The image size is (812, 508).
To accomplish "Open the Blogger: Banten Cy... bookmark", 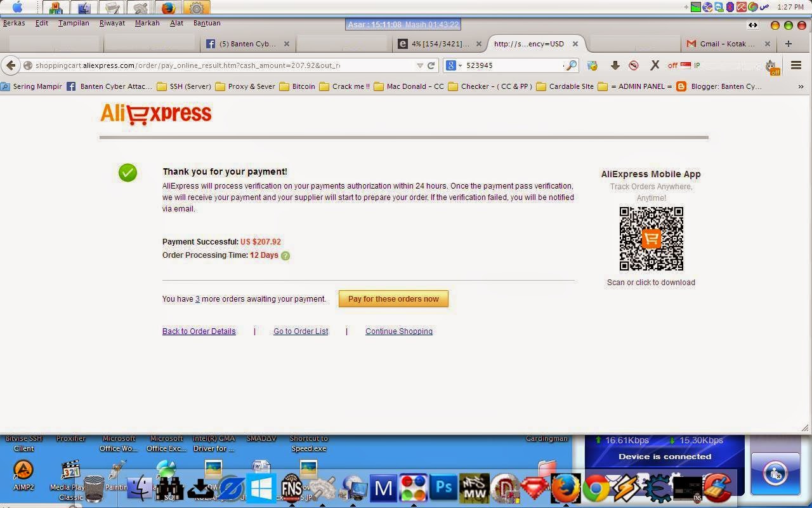I will click(719, 86).
